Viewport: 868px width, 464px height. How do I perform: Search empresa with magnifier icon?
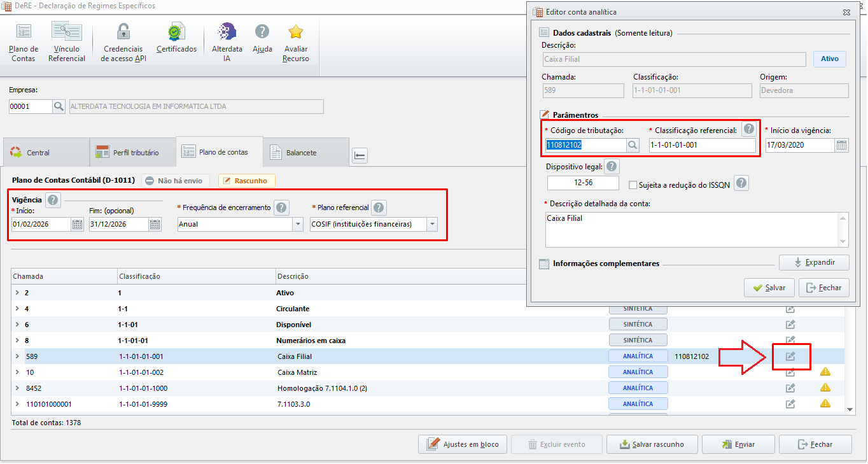tap(59, 106)
